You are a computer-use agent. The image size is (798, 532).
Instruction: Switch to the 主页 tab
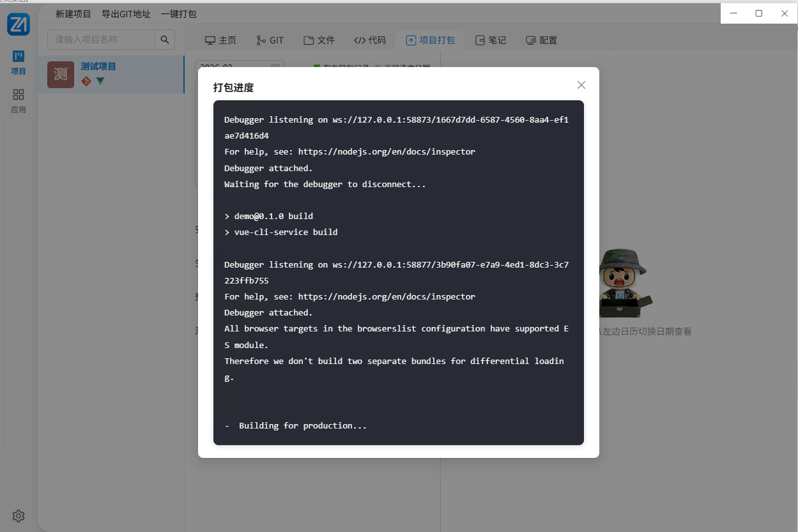220,40
